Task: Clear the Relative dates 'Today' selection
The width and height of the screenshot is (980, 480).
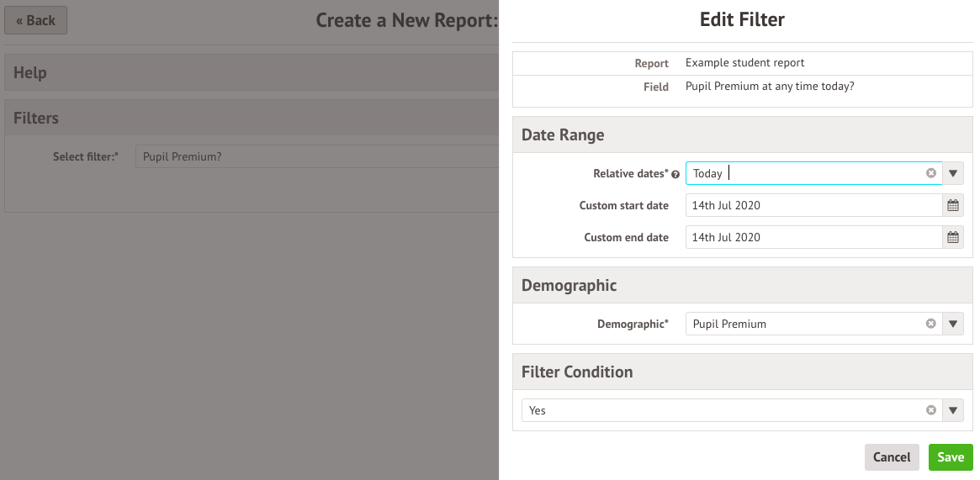Action: click(x=930, y=173)
